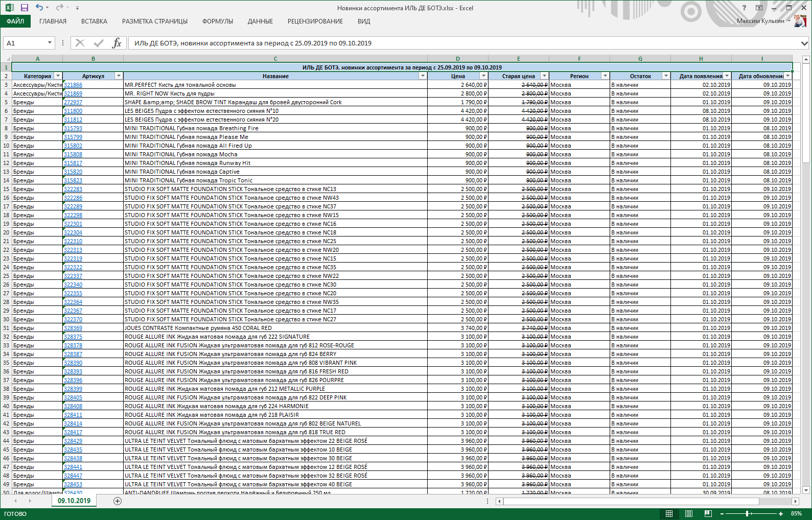812x520 pixels.
Task: Expand the formula bar chevron
Action: [804, 43]
